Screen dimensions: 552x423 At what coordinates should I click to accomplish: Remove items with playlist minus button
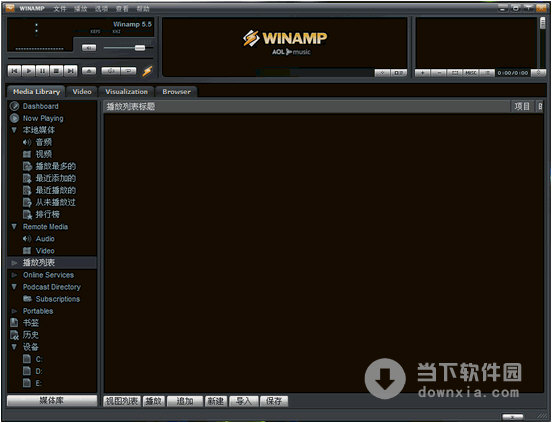click(439, 73)
